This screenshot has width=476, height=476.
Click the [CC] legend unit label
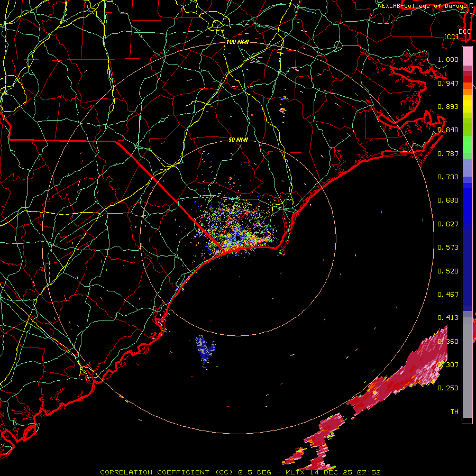452,36
